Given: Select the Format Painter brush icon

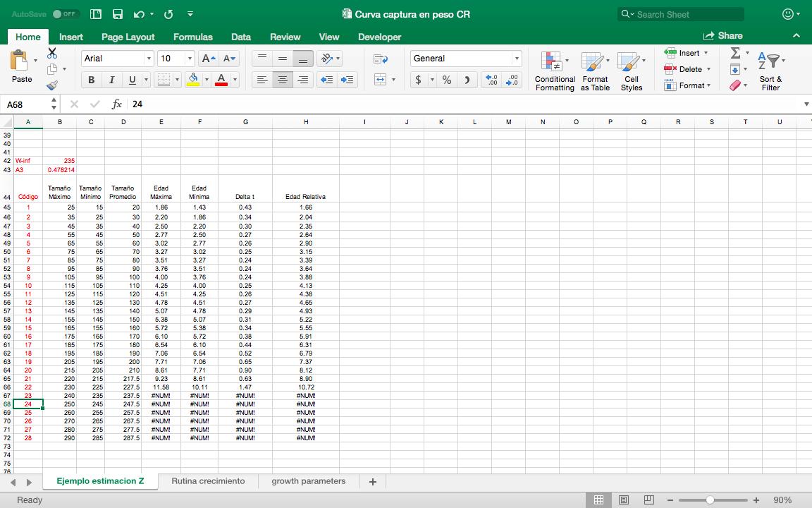Looking at the screenshot, I should pos(51,85).
